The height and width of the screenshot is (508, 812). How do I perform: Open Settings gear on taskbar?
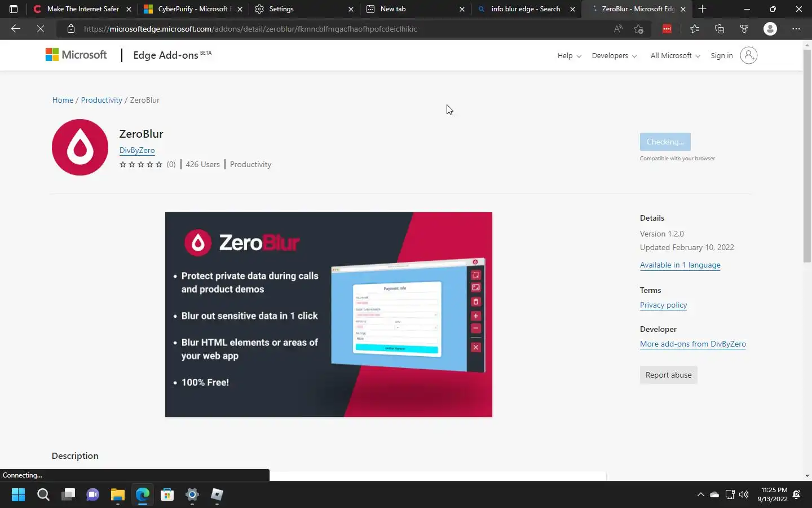(x=192, y=494)
